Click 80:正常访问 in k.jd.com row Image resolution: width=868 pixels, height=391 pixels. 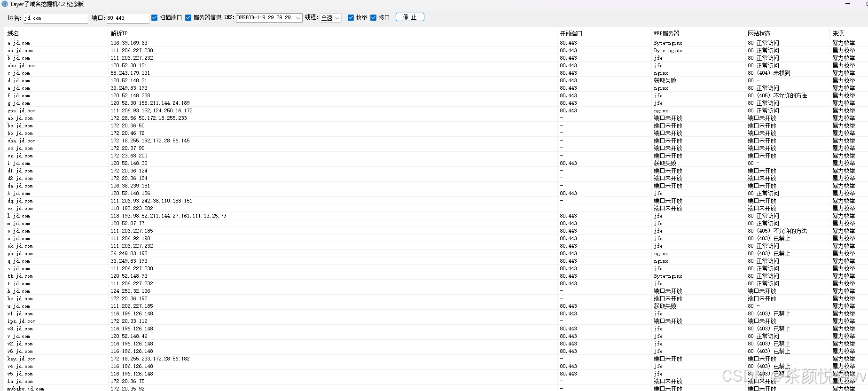click(763, 193)
